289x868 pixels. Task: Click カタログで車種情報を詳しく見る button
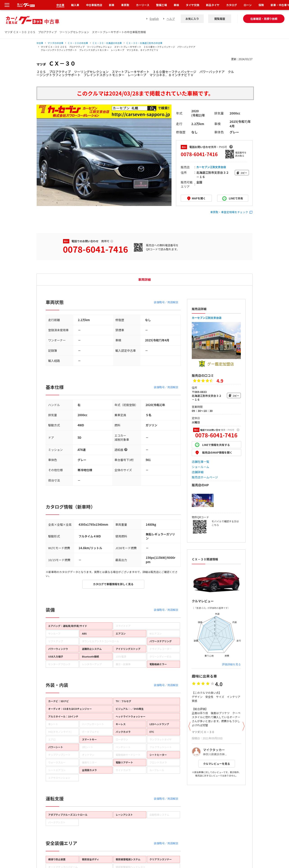pos(113,584)
